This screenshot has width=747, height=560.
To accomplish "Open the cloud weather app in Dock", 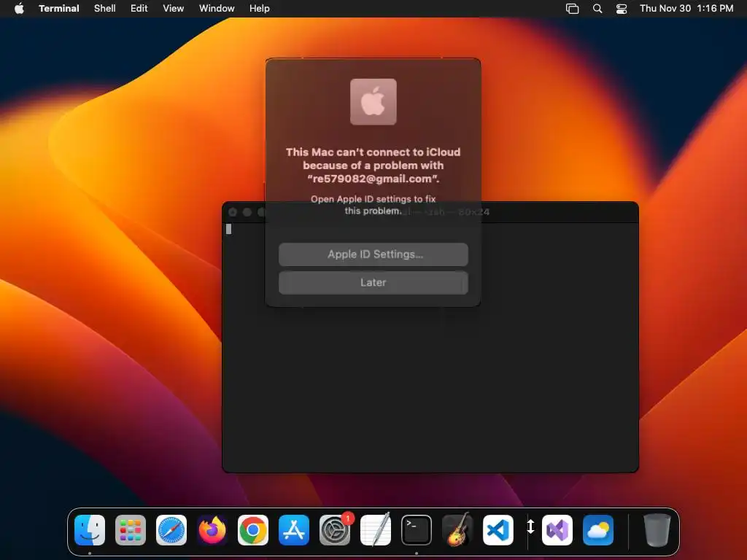I will (x=598, y=529).
